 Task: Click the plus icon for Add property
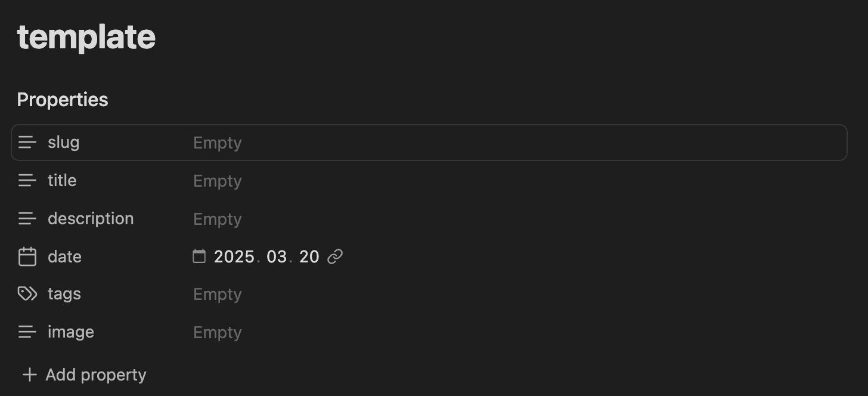29,375
